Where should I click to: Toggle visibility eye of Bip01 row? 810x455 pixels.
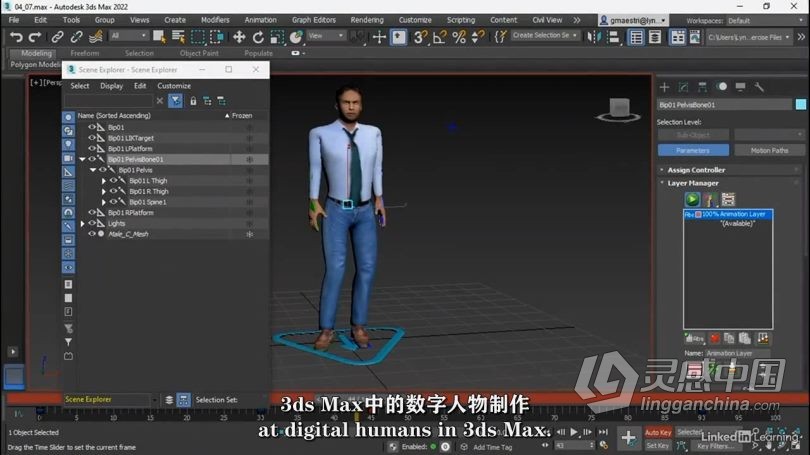pyautogui.click(x=91, y=127)
